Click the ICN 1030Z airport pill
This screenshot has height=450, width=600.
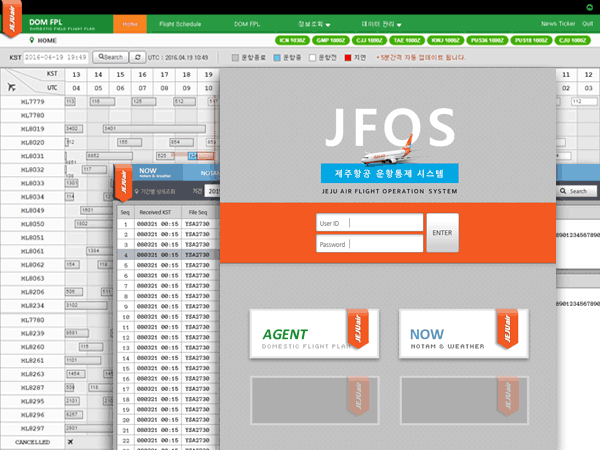point(292,40)
